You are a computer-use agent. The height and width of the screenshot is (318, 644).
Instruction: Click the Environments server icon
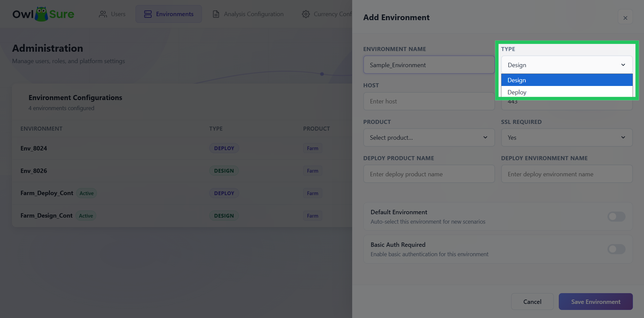pos(148,14)
